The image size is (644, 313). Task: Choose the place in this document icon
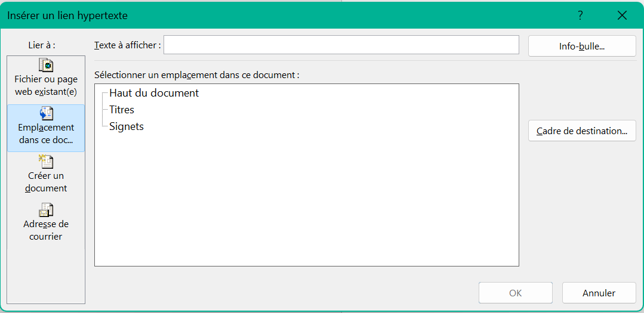pos(46,113)
